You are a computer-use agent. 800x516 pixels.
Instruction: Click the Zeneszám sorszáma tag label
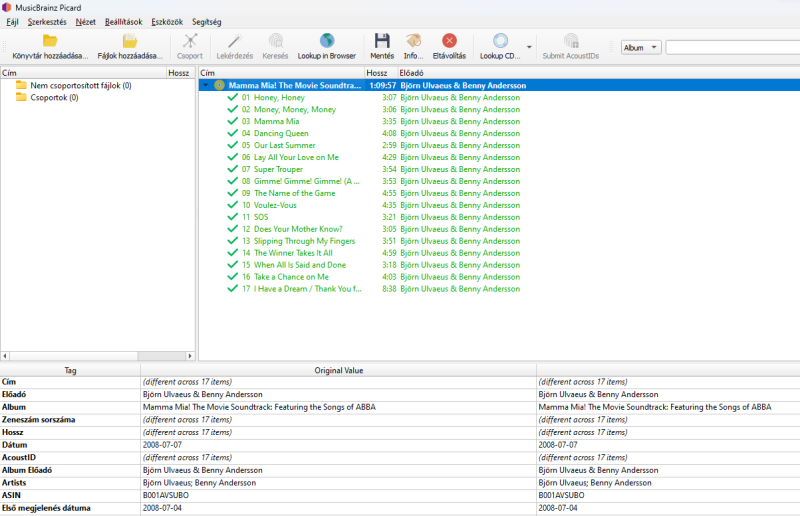coord(38,420)
